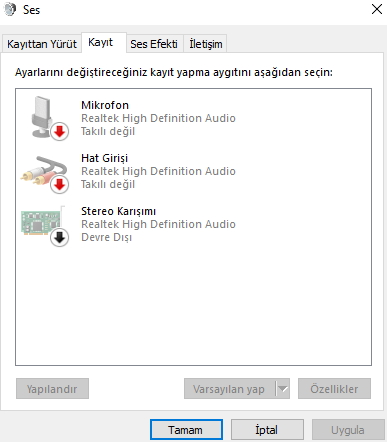Click the Uygula button
Viewport: 387px width, 444px height.
(348, 430)
